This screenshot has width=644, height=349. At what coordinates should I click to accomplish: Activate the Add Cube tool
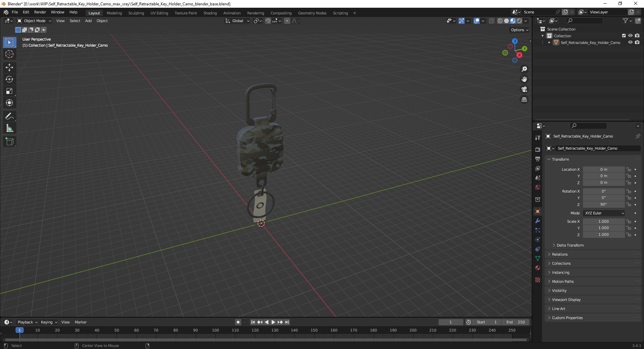coord(9,142)
